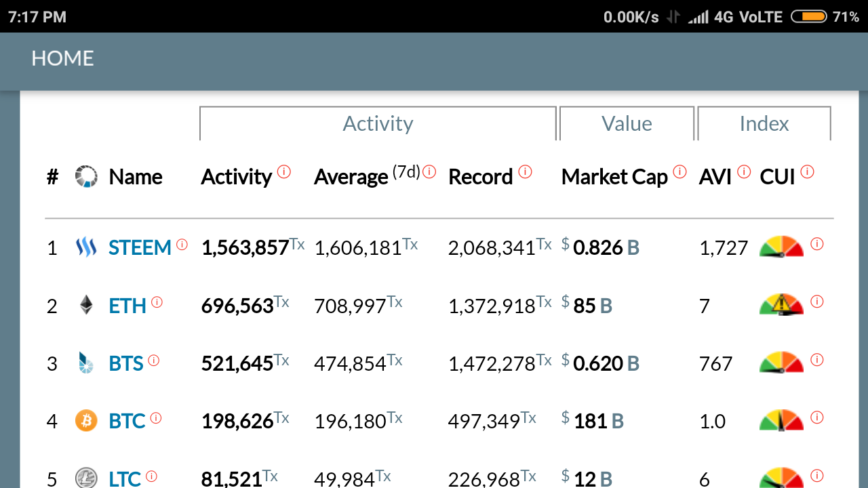Tap the 7:17 PM clock

point(37,16)
